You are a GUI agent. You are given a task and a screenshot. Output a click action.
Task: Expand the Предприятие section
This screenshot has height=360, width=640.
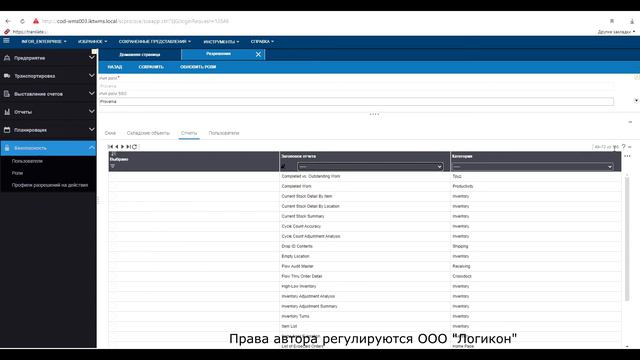pos(91,58)
